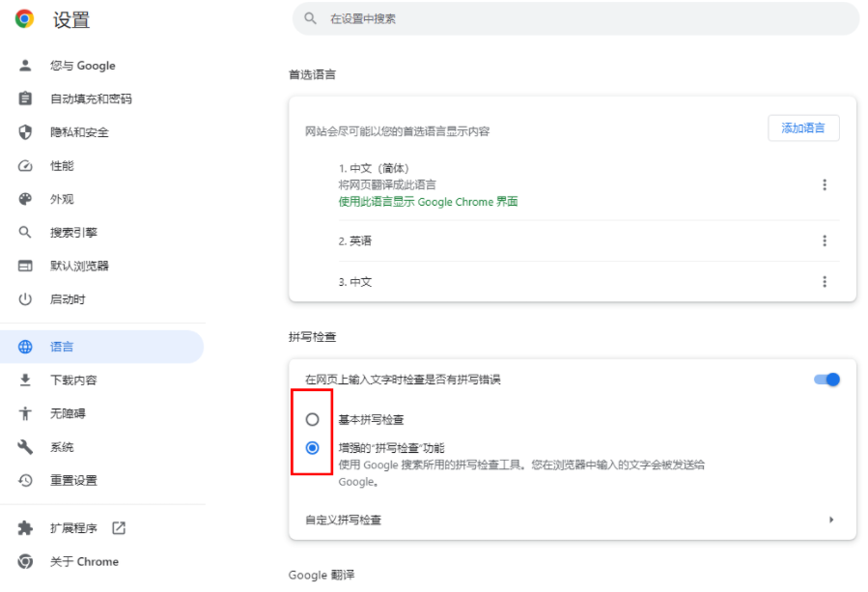Click the restore clock icon for 重置设置
The width and height of the screenshot is (868, 592).
25,480
